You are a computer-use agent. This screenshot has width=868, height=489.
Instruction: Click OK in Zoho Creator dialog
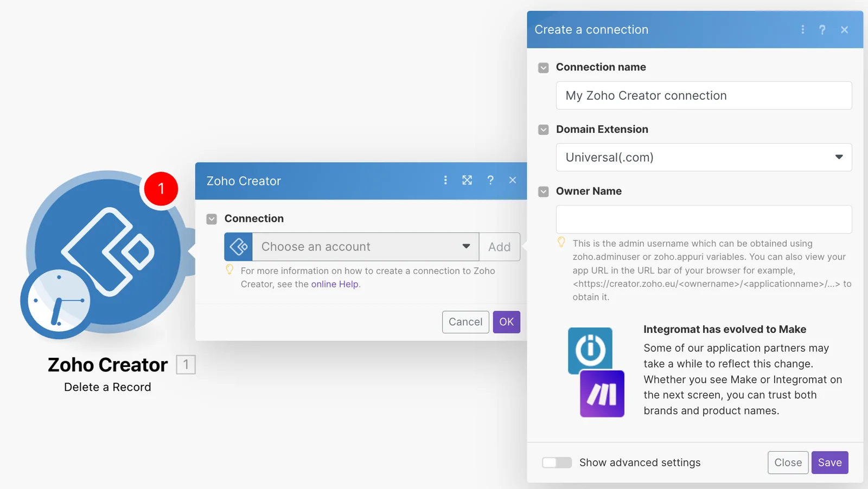coord(507,322)
